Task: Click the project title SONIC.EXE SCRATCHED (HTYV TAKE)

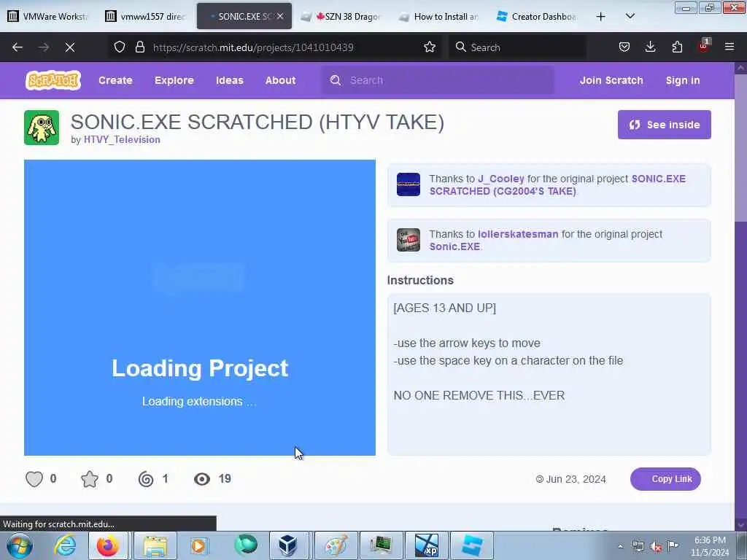Action: tap(258, 122)
